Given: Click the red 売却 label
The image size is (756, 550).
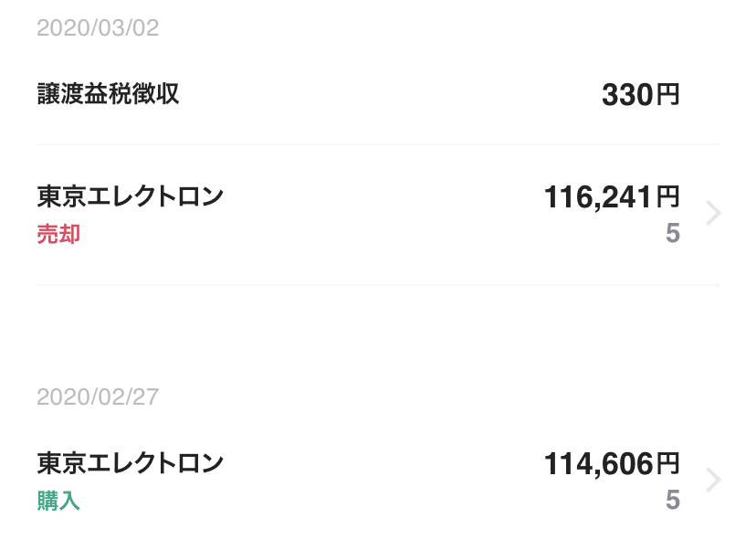Looking at the screenshot, I should 58,235.
